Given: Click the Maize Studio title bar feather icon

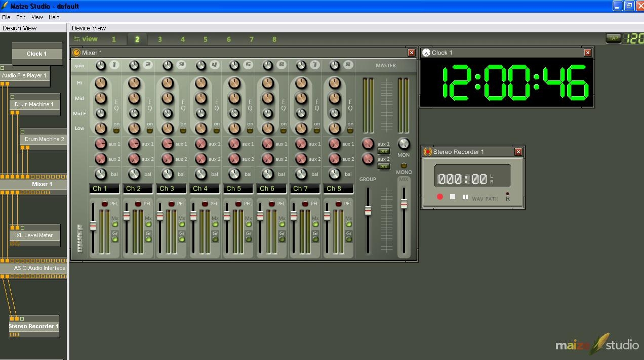Looking at the screenshot, I should point(5,6).
